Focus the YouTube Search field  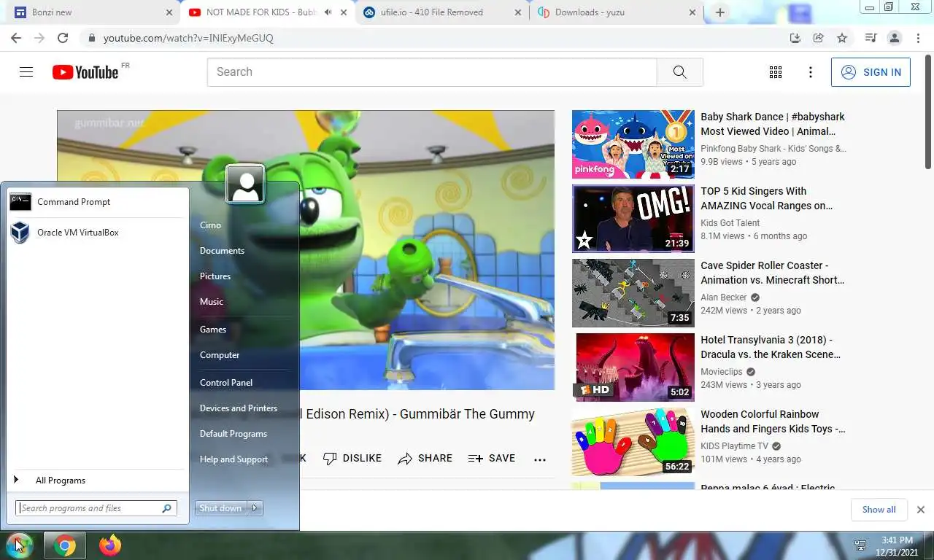pyautogui.click(x=432, y=72)
